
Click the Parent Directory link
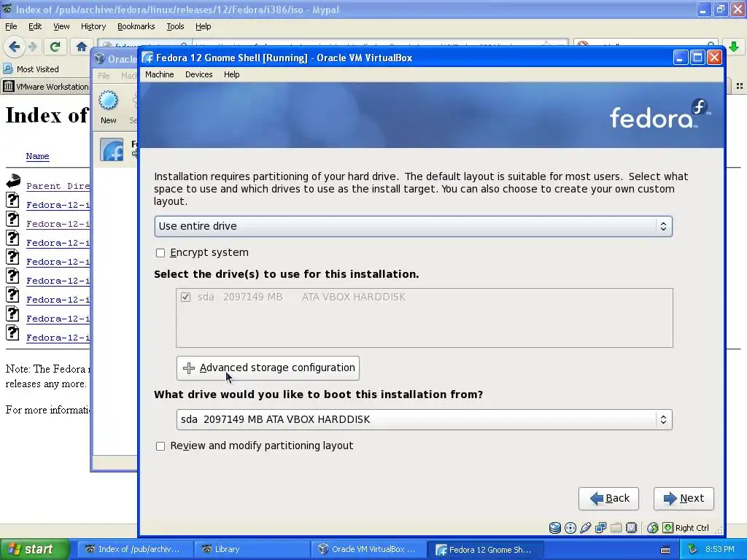(58, 186)
